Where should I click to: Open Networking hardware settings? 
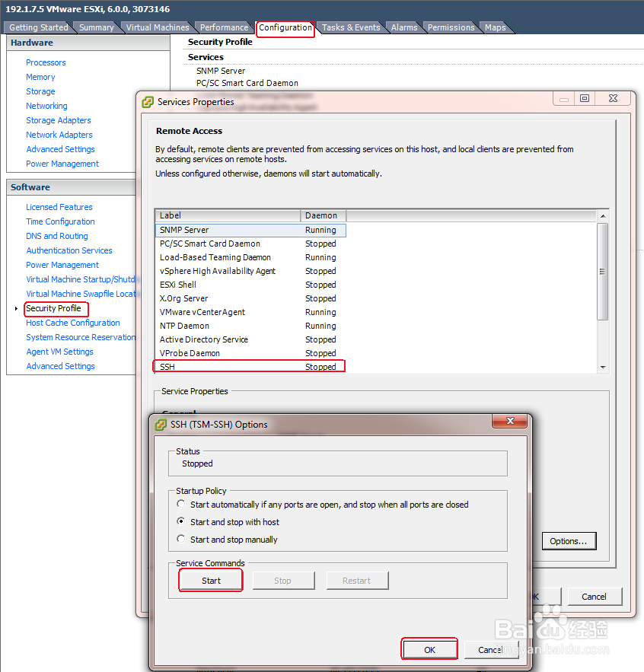(x=46, y=106)
